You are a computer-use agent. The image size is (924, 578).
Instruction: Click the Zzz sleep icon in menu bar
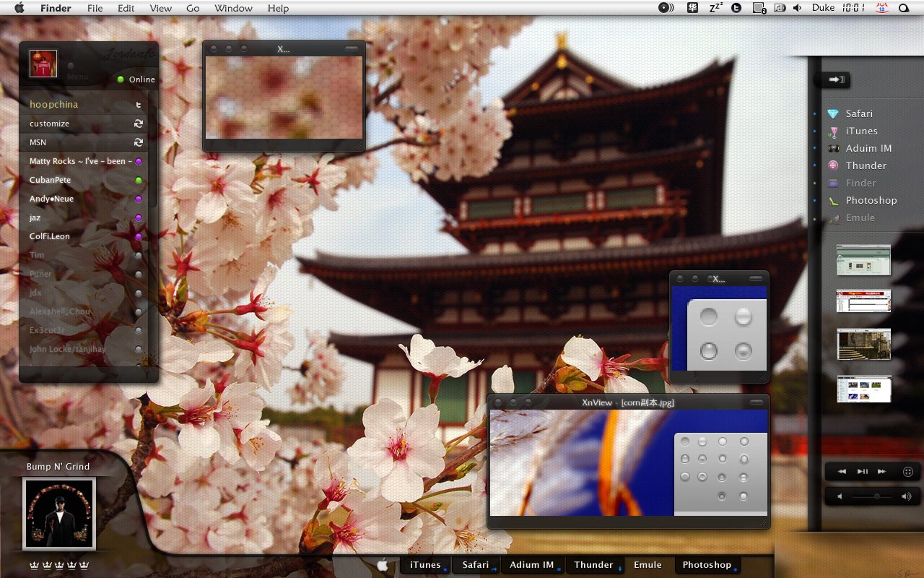[715, 8]
